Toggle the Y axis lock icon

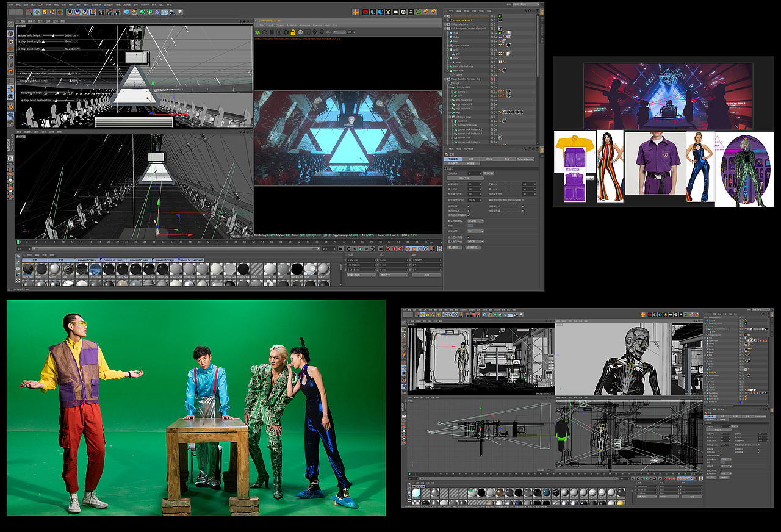point(76,12)
